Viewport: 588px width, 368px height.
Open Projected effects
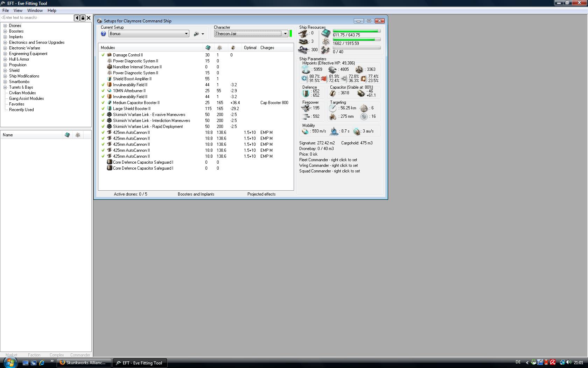(261, 194)
